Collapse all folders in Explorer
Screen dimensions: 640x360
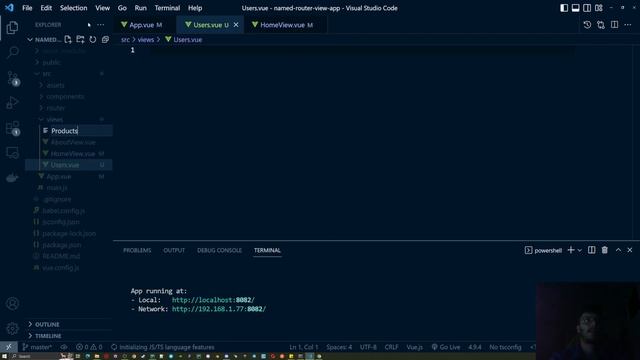click(x=105, y=40)
